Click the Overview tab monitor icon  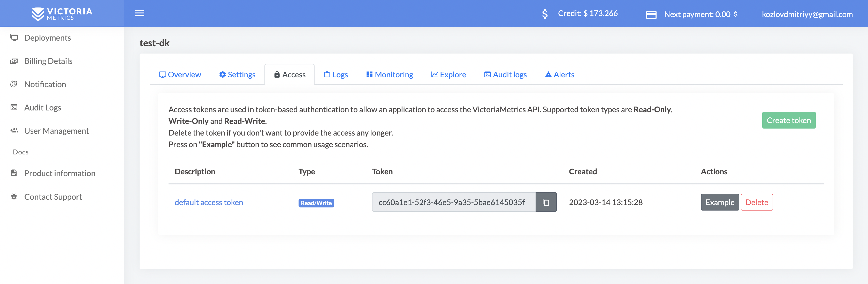click(162, 74)
